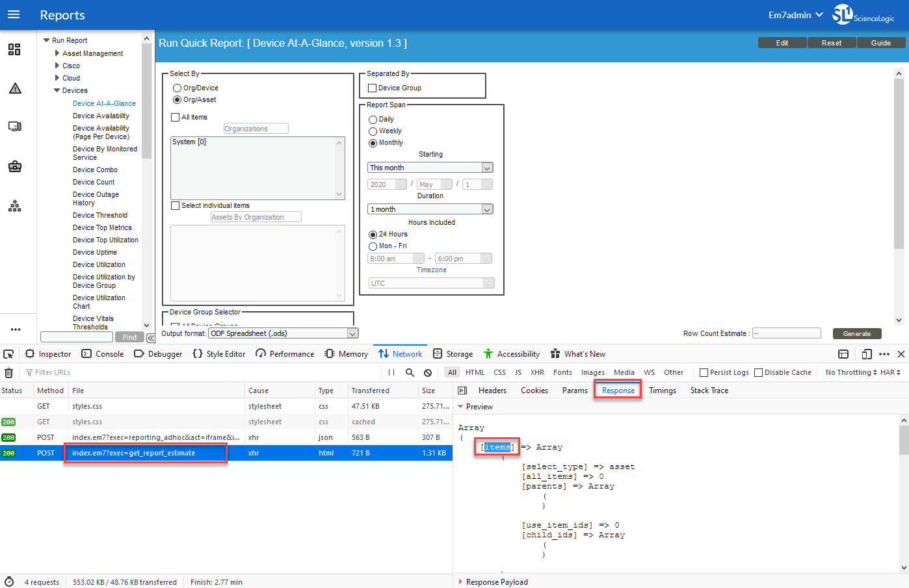Open the Dashboards icon in left sidebar

14,49
